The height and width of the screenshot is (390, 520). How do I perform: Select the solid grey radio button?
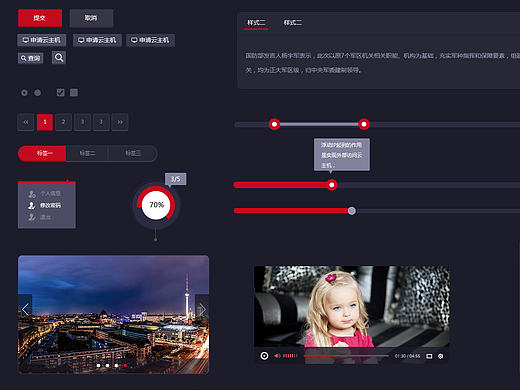coord(38,93)
